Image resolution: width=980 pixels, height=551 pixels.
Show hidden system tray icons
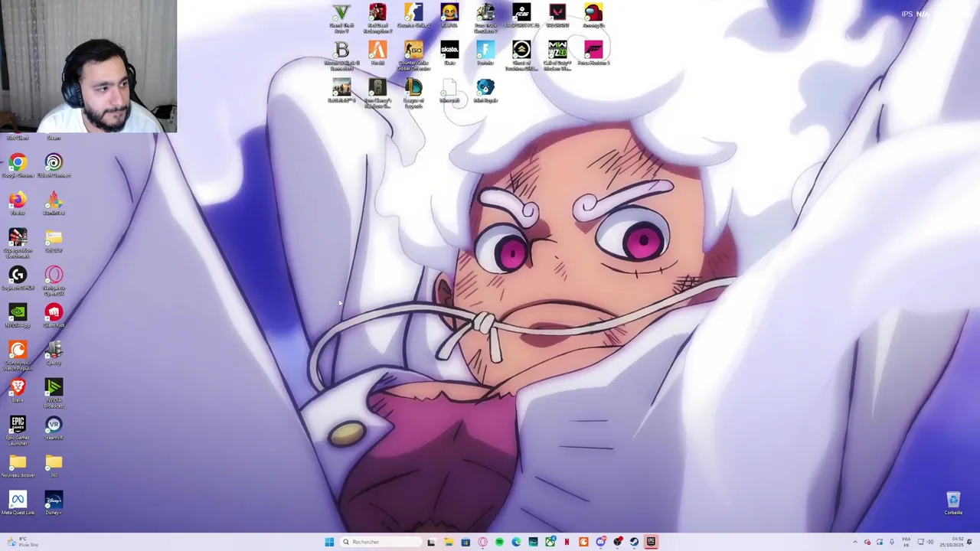click(x=855, y=542)
